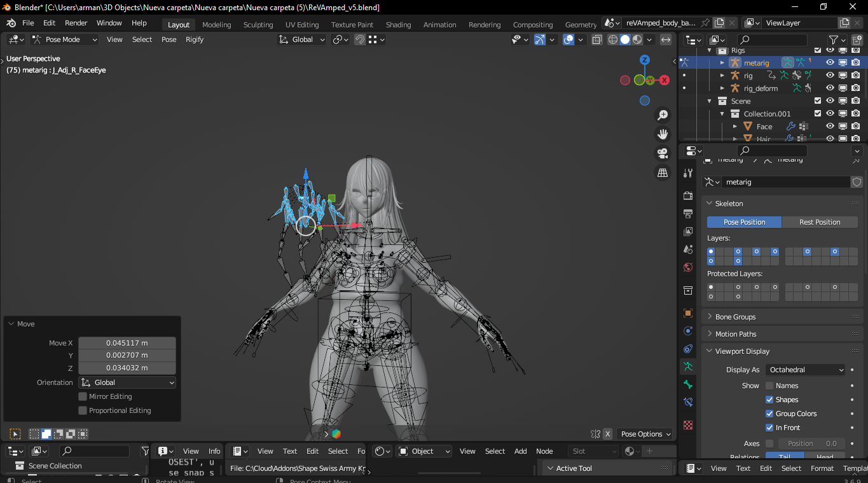Toggle X-ray display in viewport header
868x483 pixels.
click(x=597, y=39)
